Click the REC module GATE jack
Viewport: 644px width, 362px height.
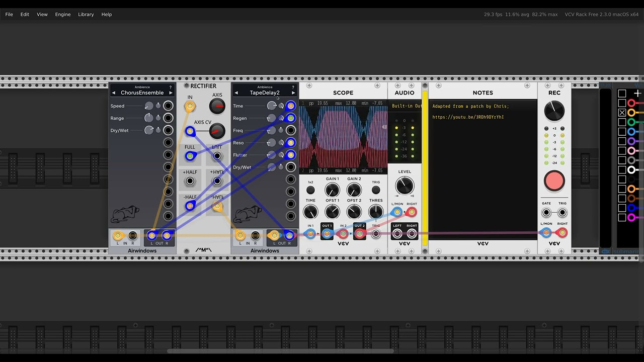pos(546,213)
